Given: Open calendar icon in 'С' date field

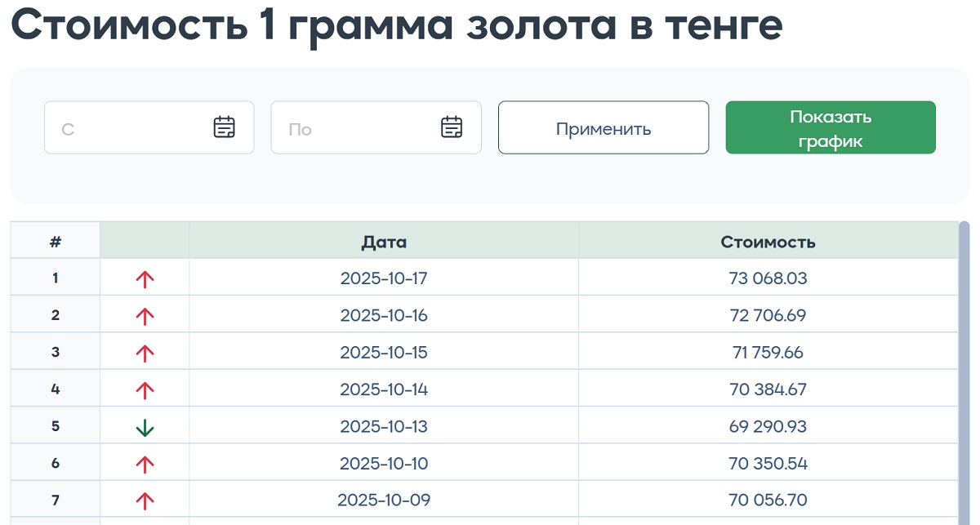Looking at the screenshot, I should coord(225,127).
